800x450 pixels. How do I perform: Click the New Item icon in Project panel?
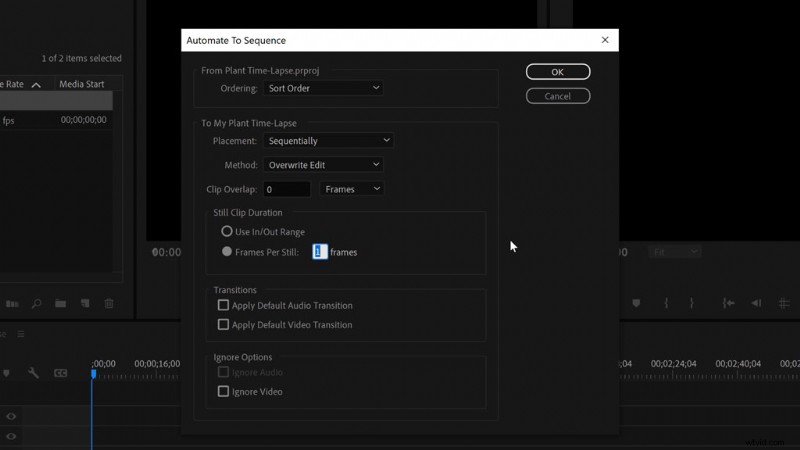[x=84, y=303]
